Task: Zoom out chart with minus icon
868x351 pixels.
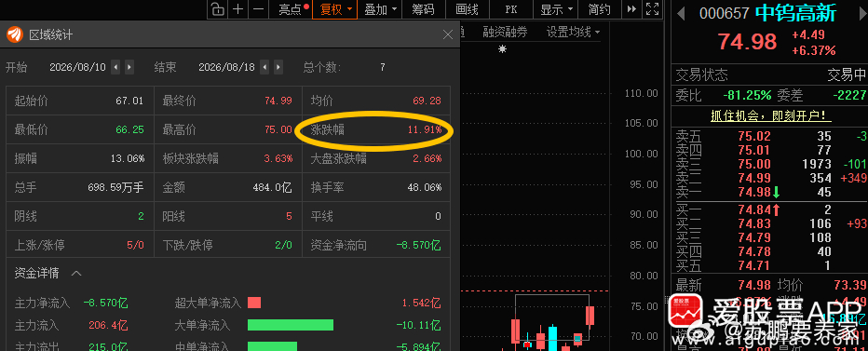Action: tap(258, 9)
